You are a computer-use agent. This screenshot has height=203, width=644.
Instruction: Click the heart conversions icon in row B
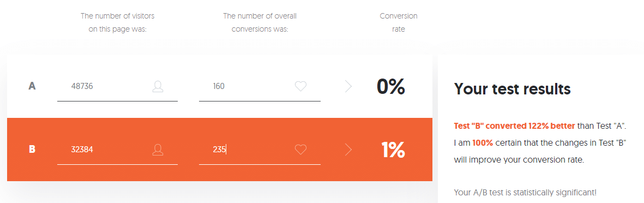[x=300, y=150]
